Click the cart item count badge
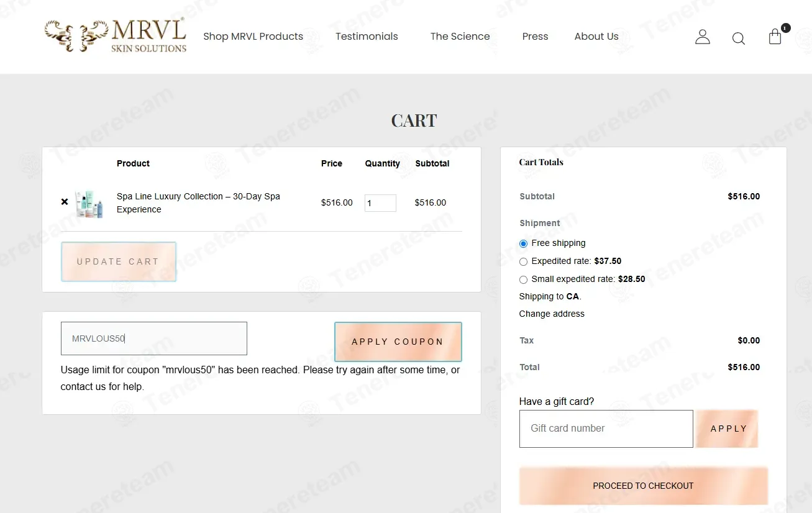 (x=786, y=28)
